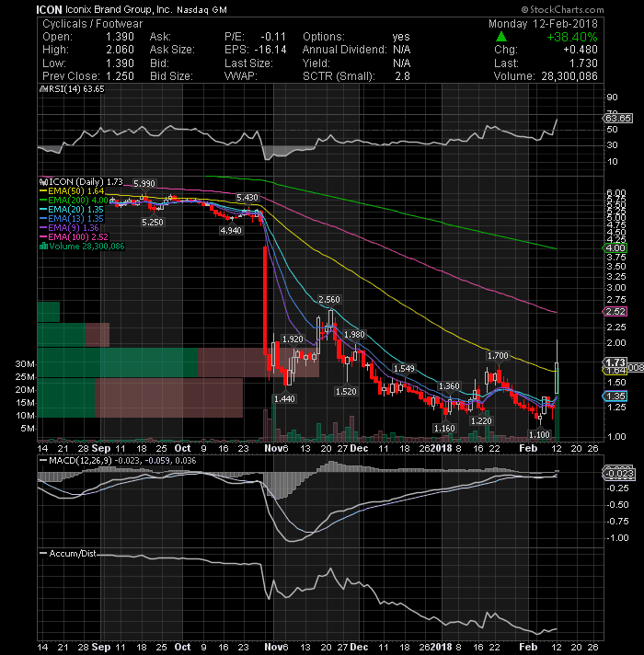The height and width of the screenshot is (655, 644).
Task: Click the Monday 12-Feb-2018 date
Action: [x=543, y=24]
